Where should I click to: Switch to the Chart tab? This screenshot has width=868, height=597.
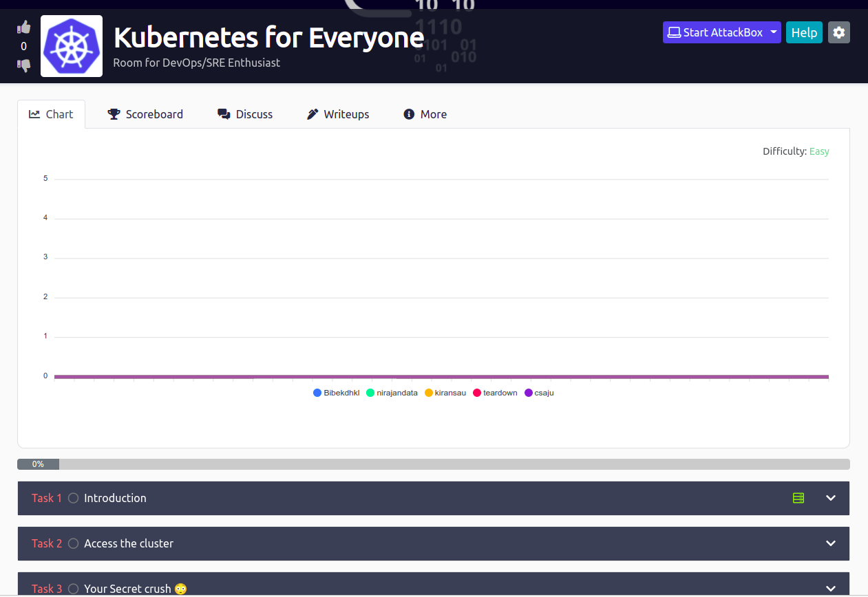point(51,114)
